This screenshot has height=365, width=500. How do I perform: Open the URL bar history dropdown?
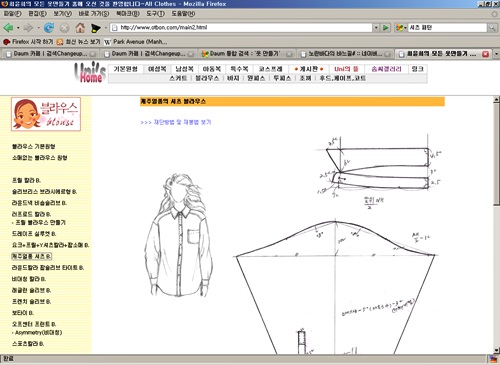pyautogui.click(x=376, y=28)
